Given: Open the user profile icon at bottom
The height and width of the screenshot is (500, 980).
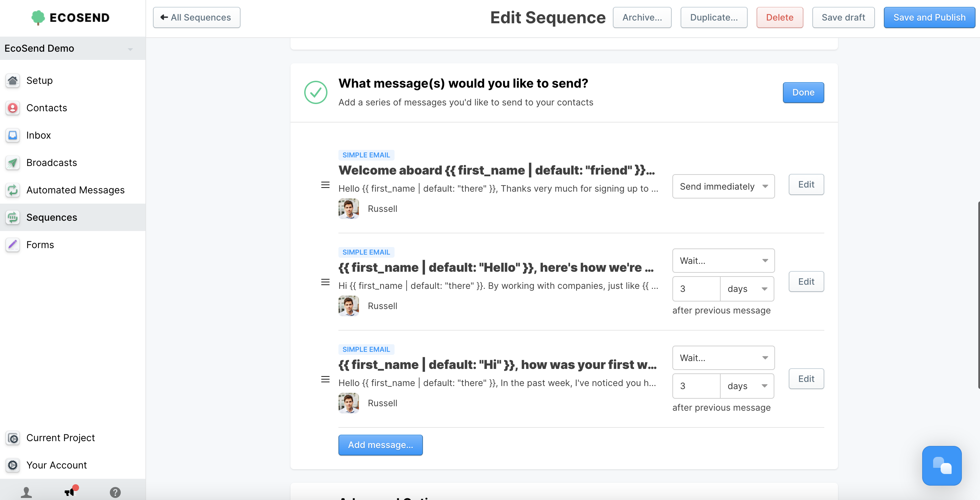Looking at the screenshot, I should [26, 492].
